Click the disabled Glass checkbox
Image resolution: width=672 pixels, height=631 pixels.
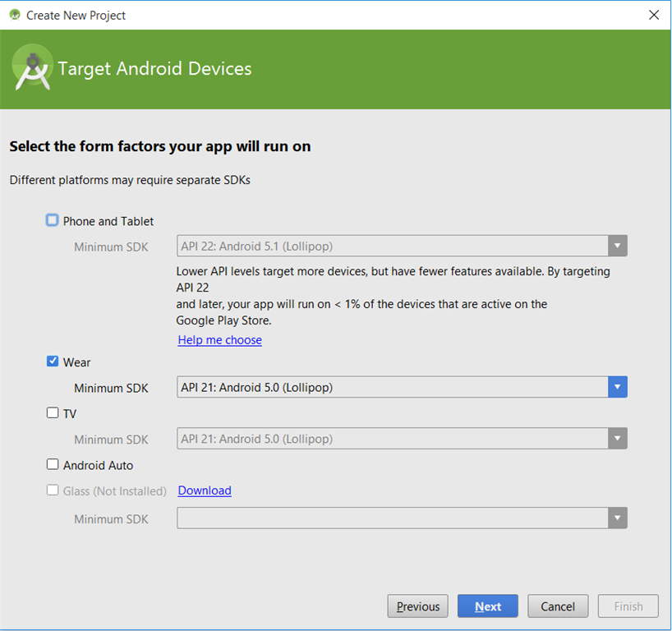[x=53, y=491]
